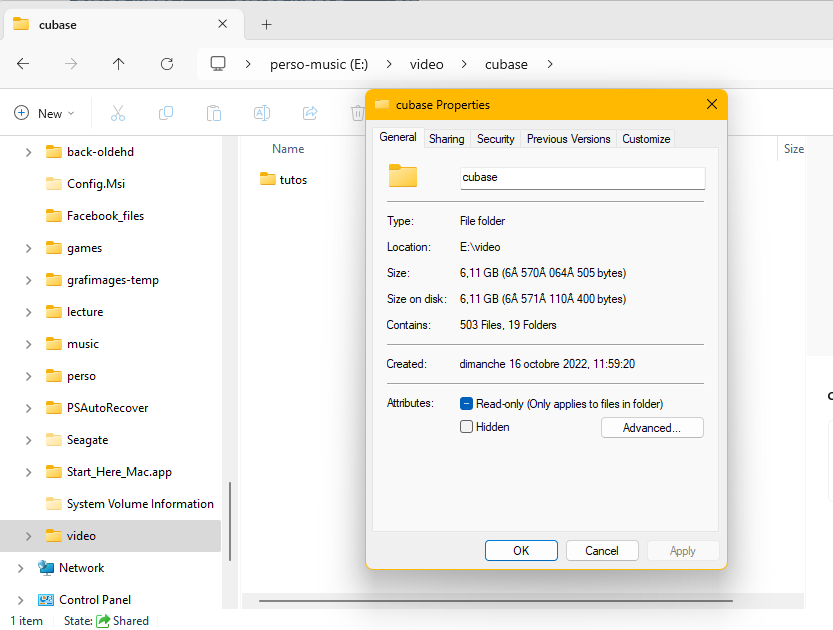
Task: Click the Share icon in toolbar
Action: point(310,113)
